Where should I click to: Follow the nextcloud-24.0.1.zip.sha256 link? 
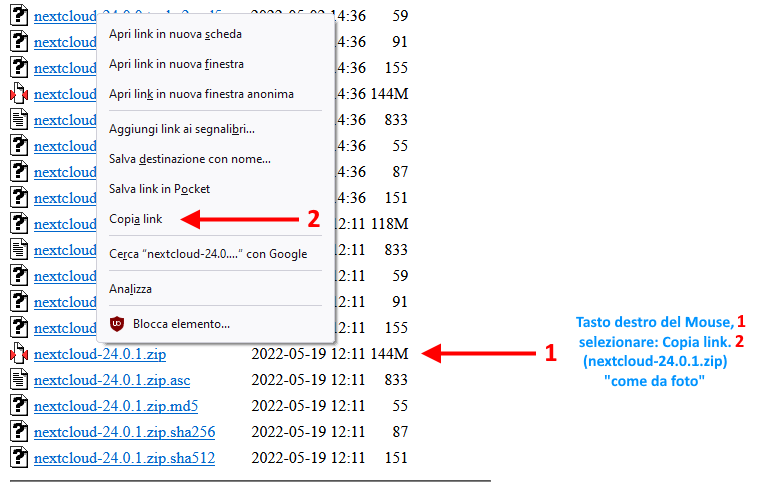124,432
